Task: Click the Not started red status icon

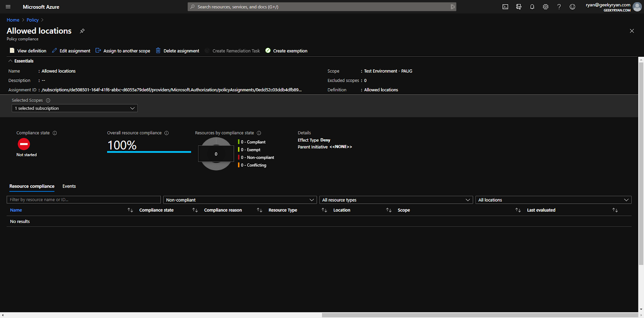Action: tap(24, 144)
